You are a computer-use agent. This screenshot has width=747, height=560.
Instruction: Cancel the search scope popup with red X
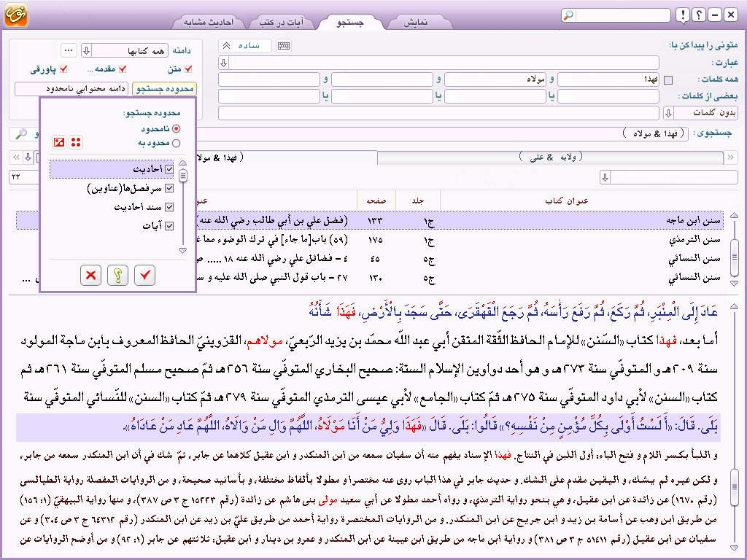90,275
